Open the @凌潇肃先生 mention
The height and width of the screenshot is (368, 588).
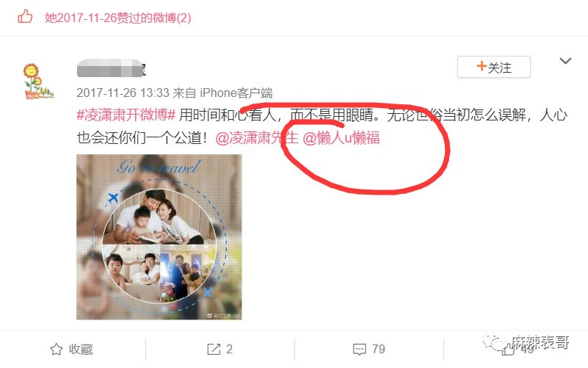(257, 138)
